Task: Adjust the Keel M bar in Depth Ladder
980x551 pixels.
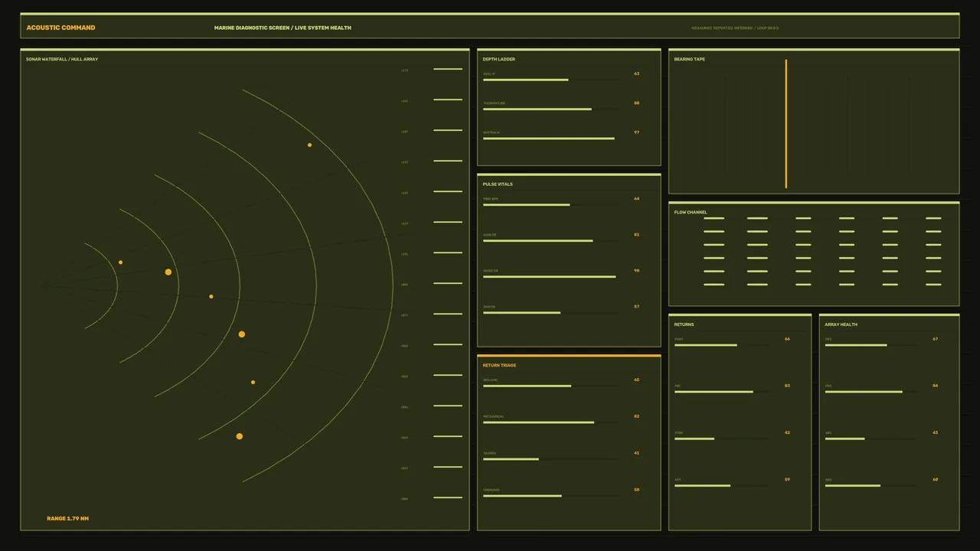Action: pos(550,80)
